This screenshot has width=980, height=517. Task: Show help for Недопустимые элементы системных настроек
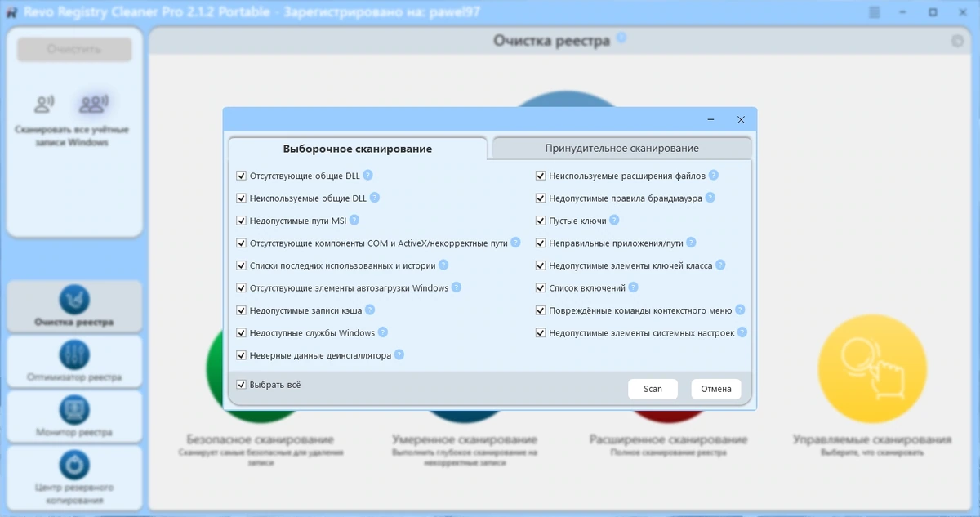(x=742, y=332)
